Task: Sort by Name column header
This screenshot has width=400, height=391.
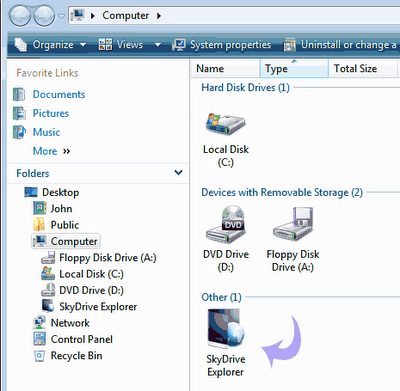Action: click(225, 69)
